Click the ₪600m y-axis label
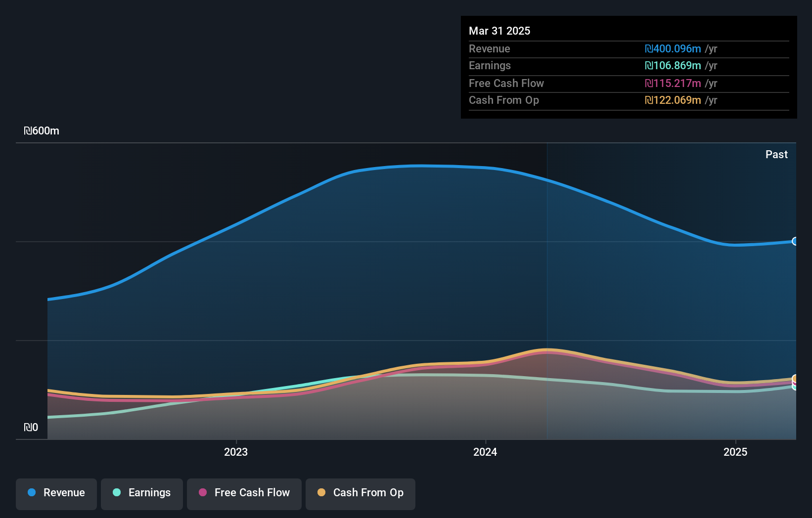 42,131
